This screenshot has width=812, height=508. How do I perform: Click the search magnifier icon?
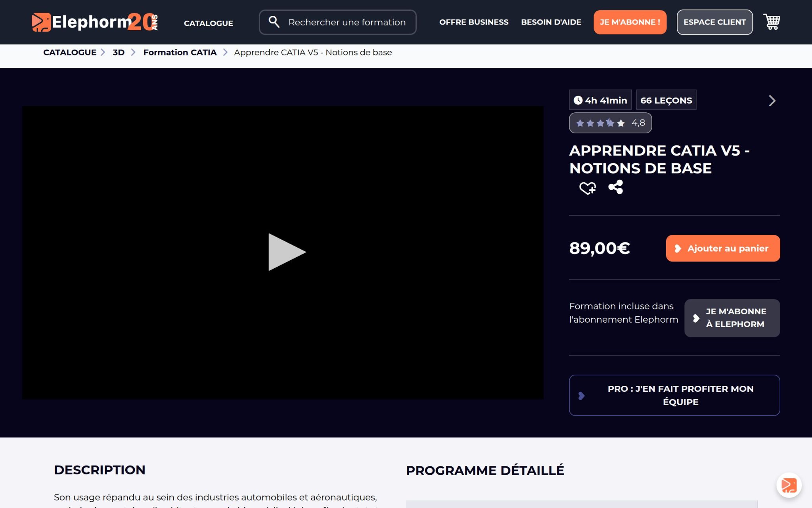pyautogui.click(x=274, y=22)
